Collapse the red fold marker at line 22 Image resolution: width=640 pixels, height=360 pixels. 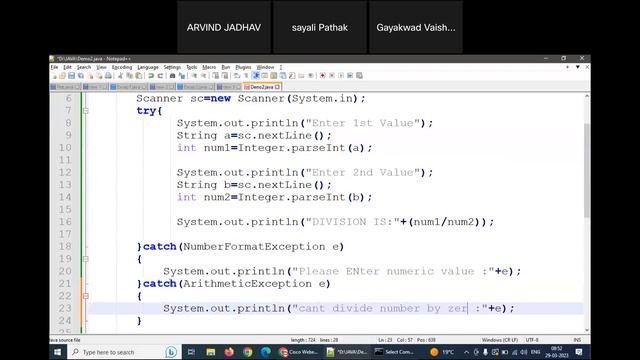[86, 296]
